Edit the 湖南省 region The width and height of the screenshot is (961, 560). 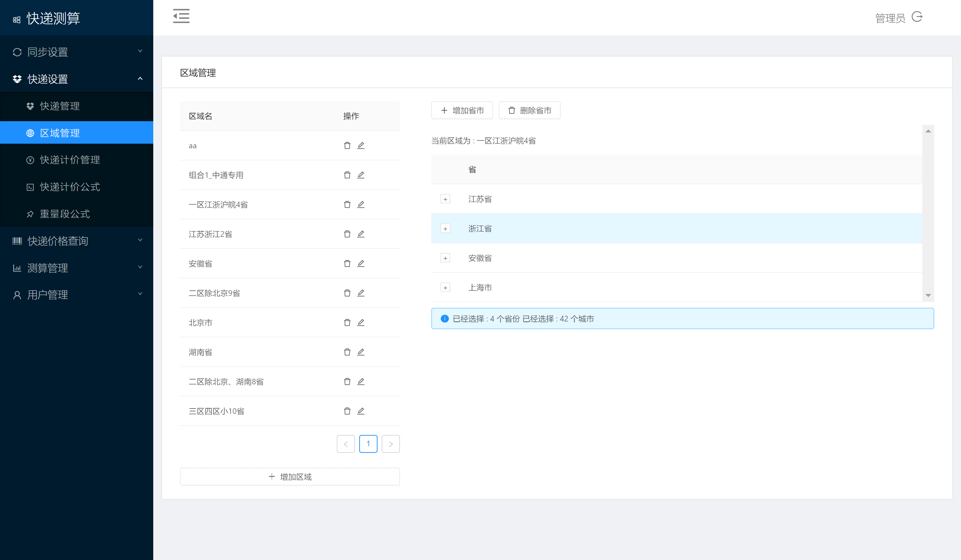point(361,352)
